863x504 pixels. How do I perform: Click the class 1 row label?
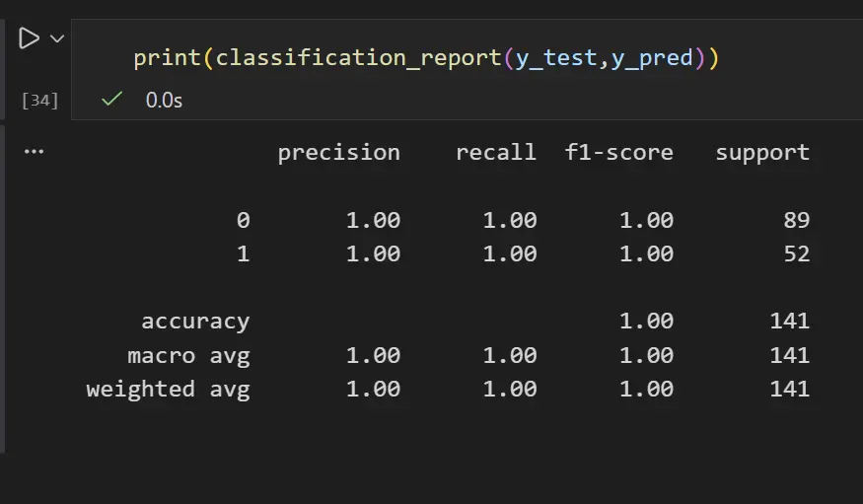[x=243, y=253]
